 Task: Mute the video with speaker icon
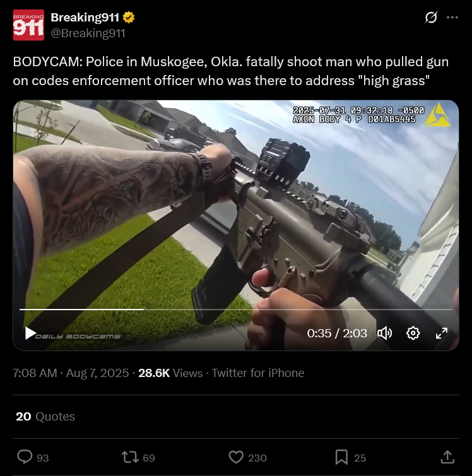coord(385,333)
